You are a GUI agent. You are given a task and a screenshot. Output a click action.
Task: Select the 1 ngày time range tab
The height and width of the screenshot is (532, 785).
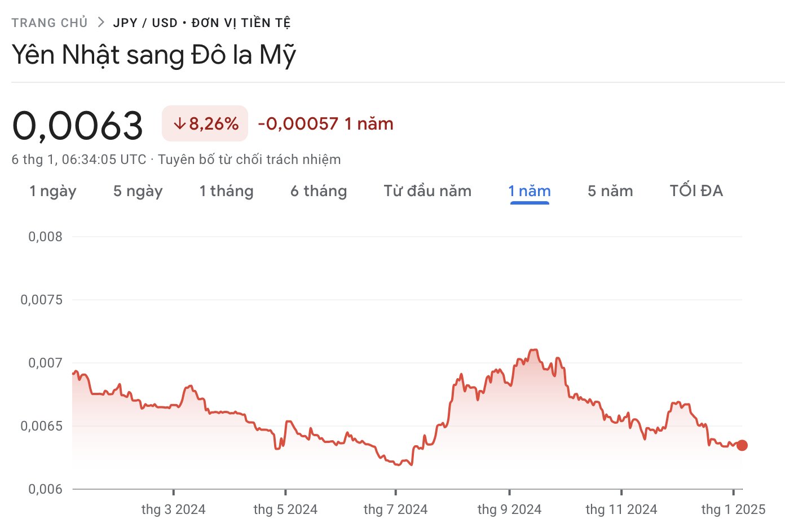click(53, 191)
